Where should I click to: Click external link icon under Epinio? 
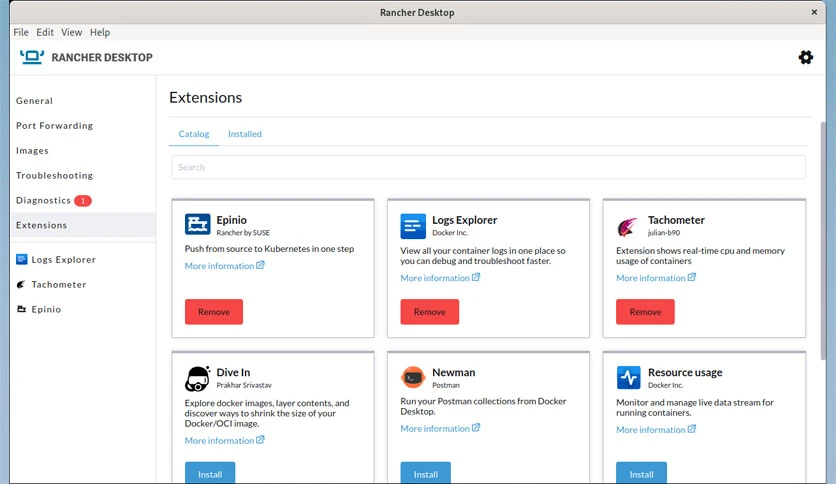260,265
